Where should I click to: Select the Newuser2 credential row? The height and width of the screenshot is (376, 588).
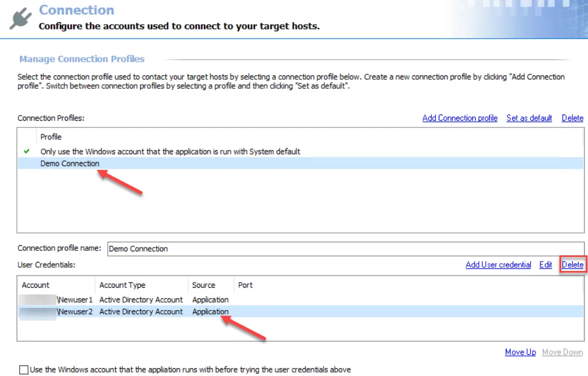pyautogui.click(x=300, y=312)
